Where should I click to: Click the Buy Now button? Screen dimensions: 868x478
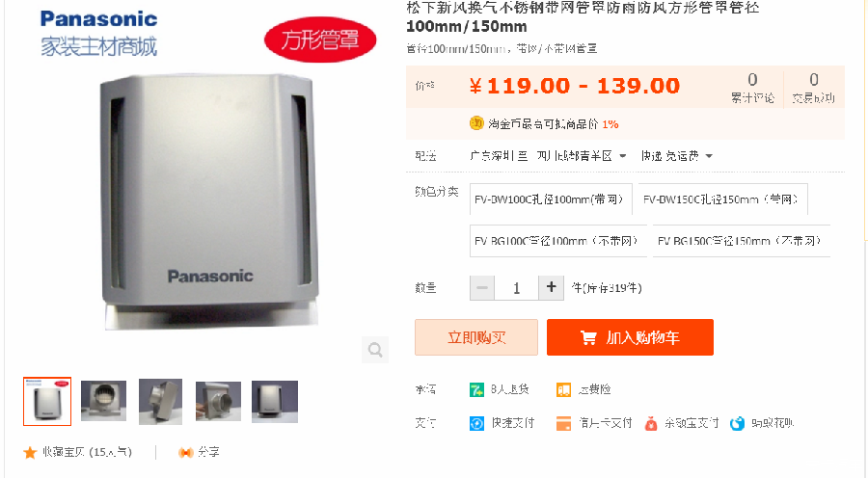coord(476,337)
